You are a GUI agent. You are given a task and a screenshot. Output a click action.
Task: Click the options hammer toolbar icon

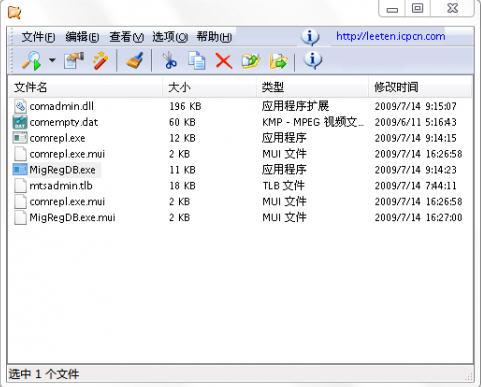tap(74, 61)
